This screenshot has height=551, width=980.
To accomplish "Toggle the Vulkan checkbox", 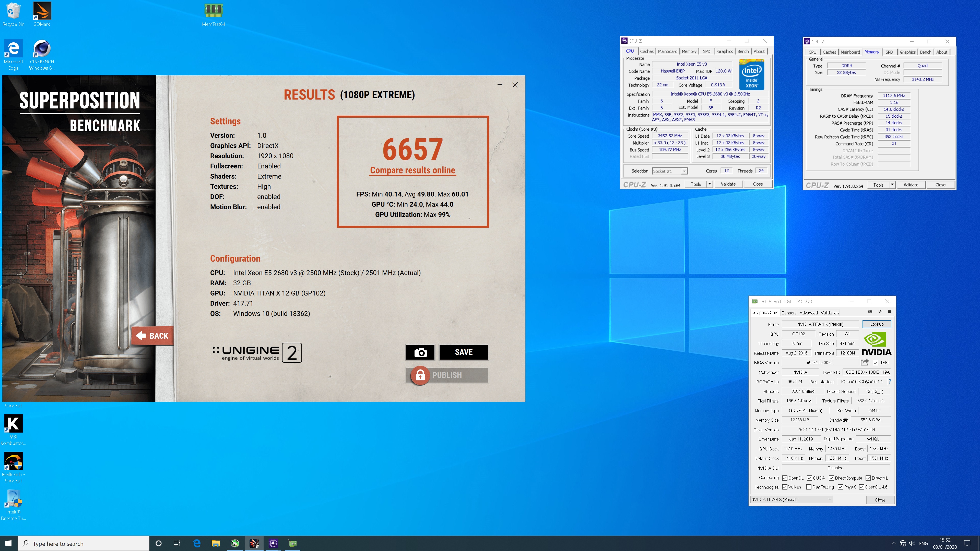I will pos(785,487).
